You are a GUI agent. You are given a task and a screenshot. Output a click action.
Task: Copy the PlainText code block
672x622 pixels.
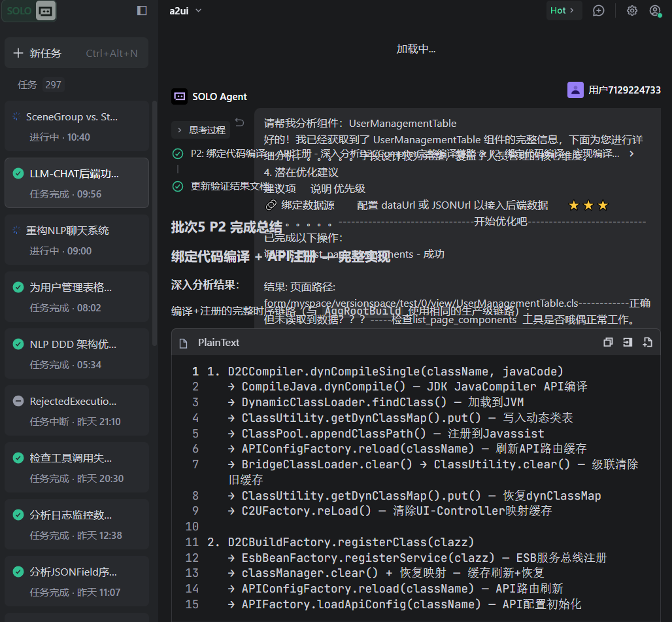click(608, 342)
